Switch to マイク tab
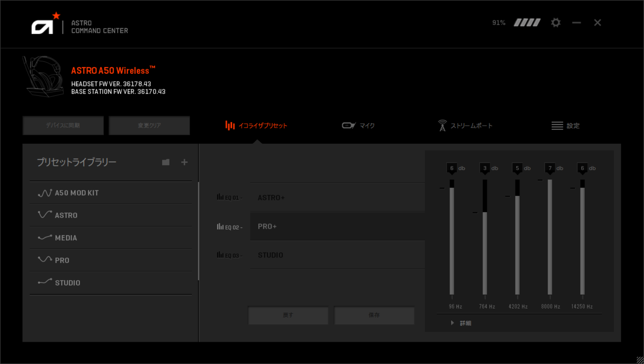 [x=358, y=125]
